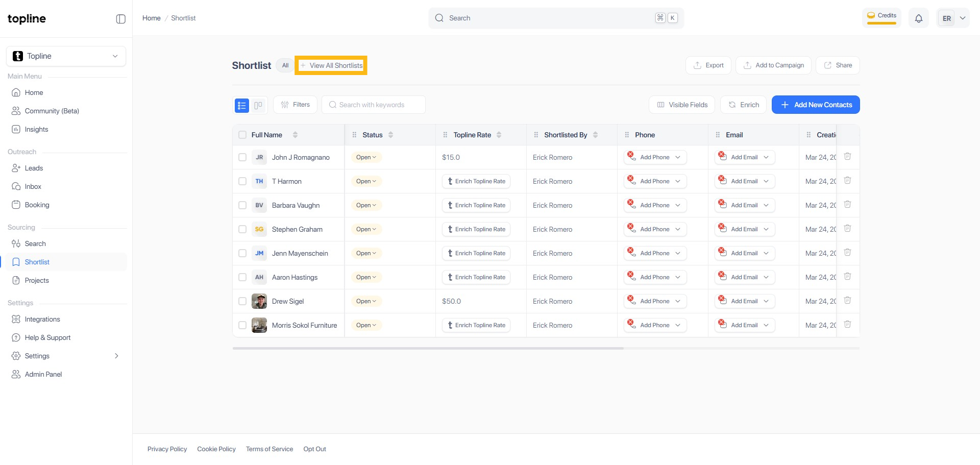Expand the Settings submenu chevron
Screen dimensions: 980x465
(116, 356)
